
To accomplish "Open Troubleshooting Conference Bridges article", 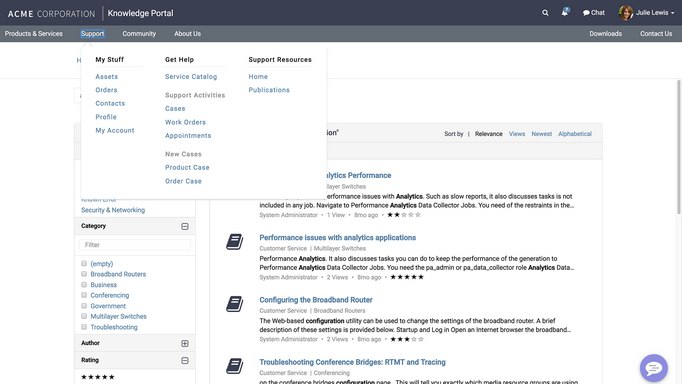I will (x=352, y=362).
